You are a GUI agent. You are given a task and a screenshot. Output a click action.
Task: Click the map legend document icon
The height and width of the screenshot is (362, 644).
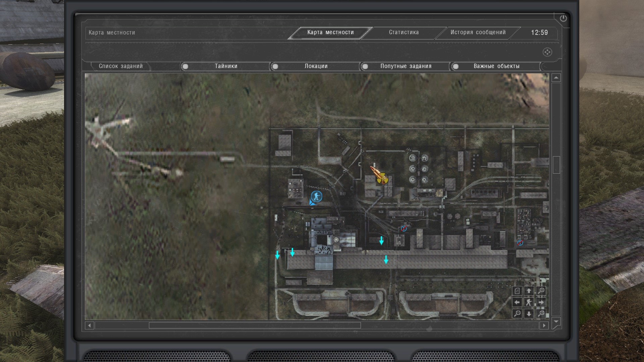[x=517, y=291]
